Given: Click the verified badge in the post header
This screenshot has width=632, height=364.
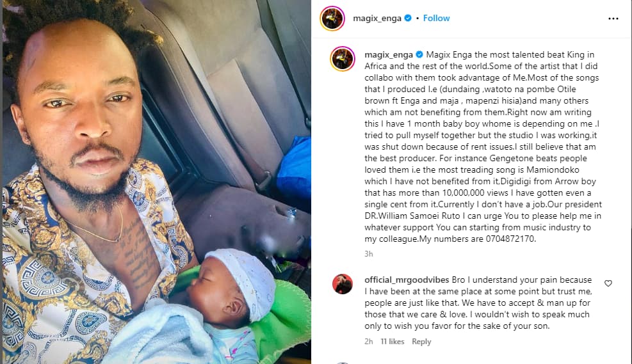Looking at the screenshot, I should (x=408, y=18).
